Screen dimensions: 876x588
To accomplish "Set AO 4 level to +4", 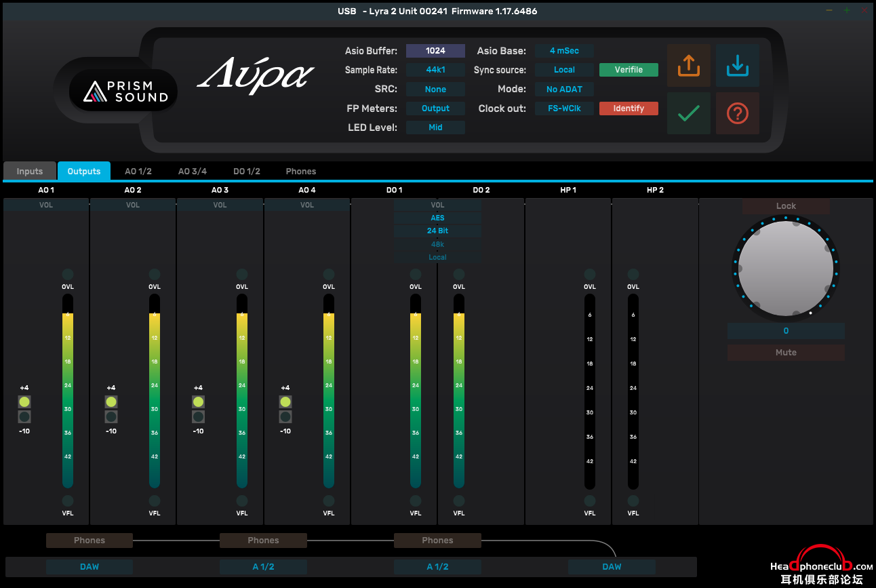I will click(x=285, y=401).
